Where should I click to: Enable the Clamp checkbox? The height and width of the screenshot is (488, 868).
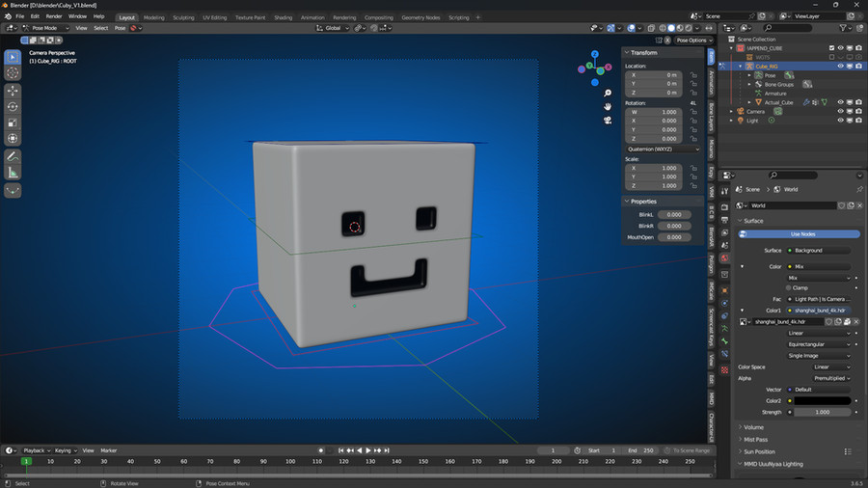click(x=788, y=287)
